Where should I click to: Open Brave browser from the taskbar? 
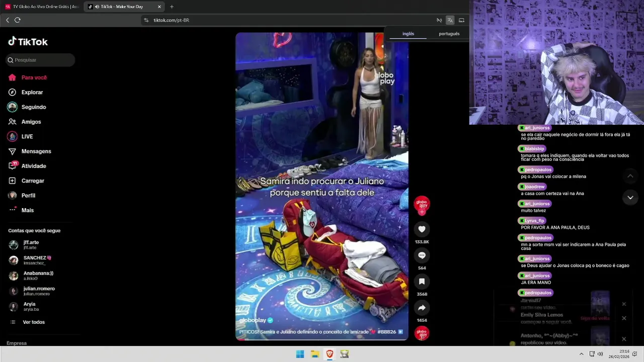330,354
